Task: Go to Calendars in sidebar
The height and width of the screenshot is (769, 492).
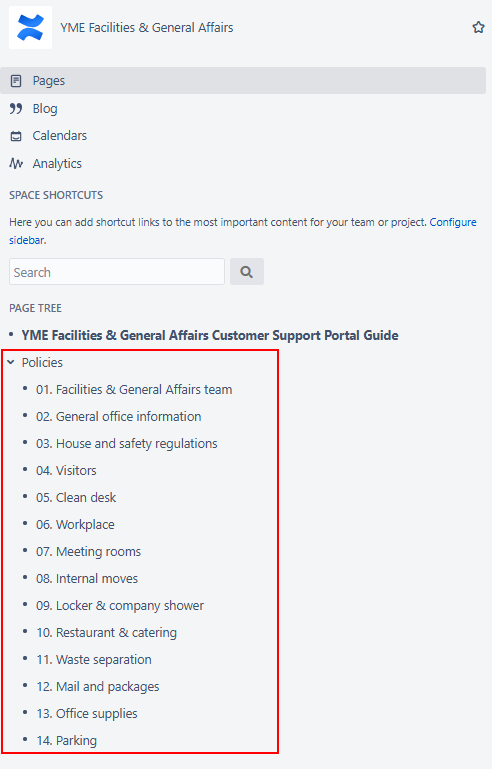Action: tap(60, 136)
